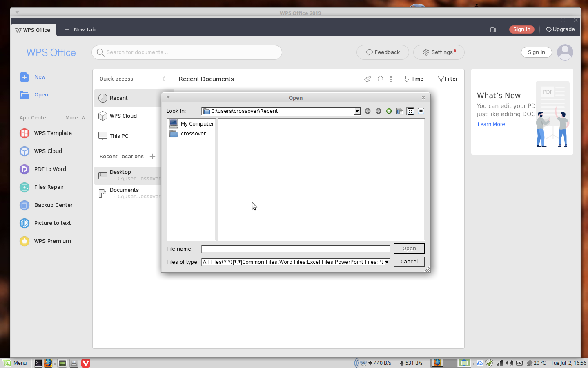Expand the Files of type dropdown
The image size is (588, 368).
pyautogui.click(x=386, y=262)
